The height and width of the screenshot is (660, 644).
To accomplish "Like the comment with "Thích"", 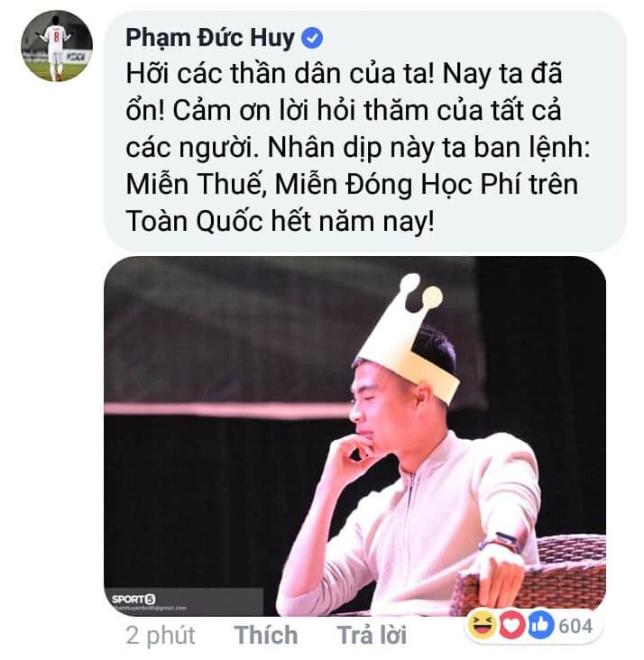I will coord(266,635).
